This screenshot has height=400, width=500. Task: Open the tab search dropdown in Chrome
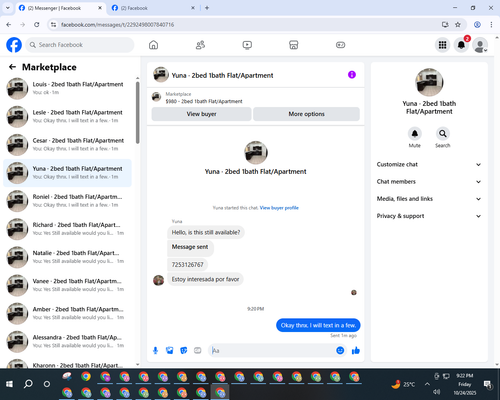pyautogui.click(x=8, y=8)
